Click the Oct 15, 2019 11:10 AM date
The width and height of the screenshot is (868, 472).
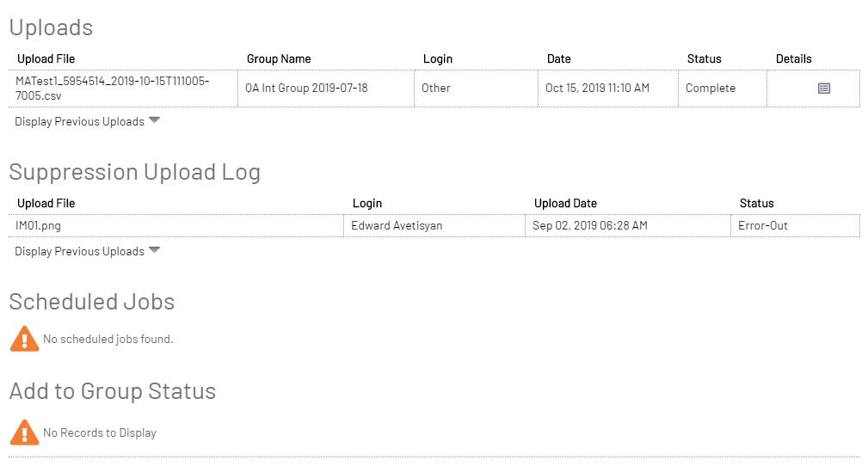(x=598, y=88)
